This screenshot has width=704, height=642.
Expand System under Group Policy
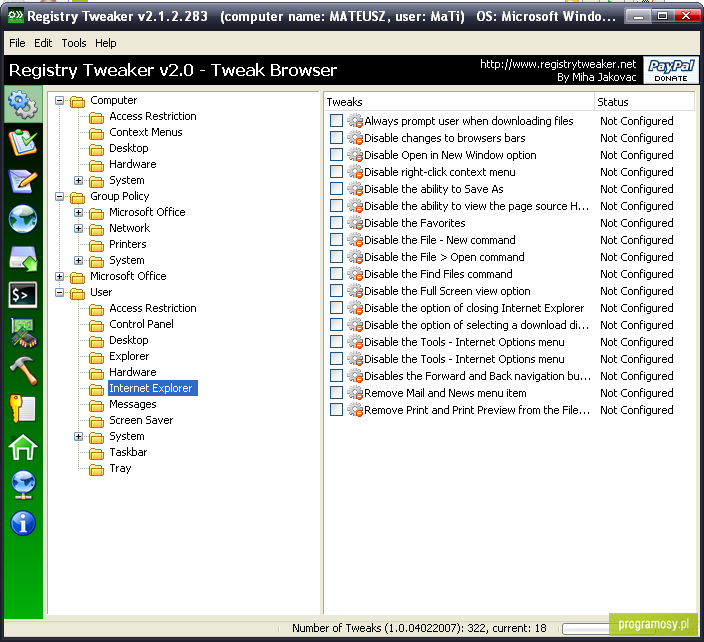click(x=79, y=260)
